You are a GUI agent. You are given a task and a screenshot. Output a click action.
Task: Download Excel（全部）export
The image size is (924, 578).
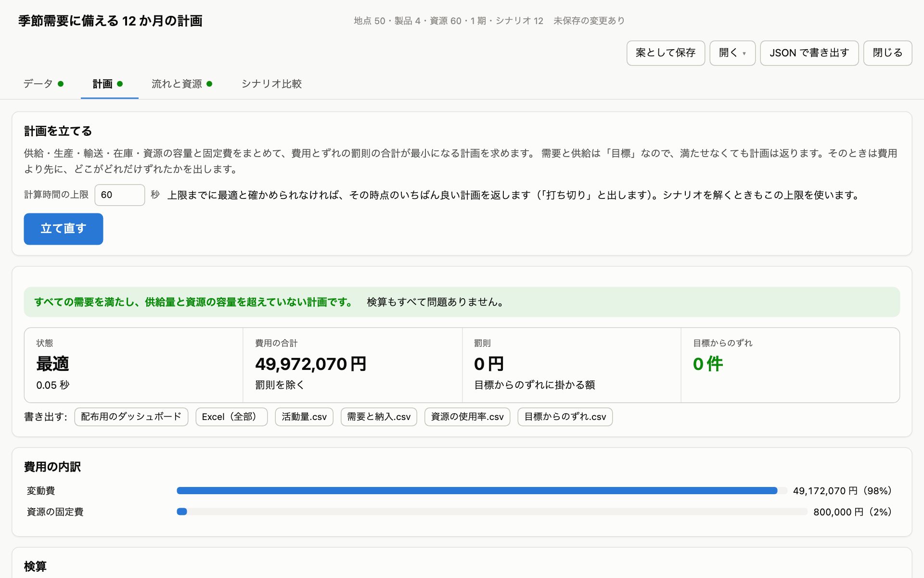[x=231, y=417]
